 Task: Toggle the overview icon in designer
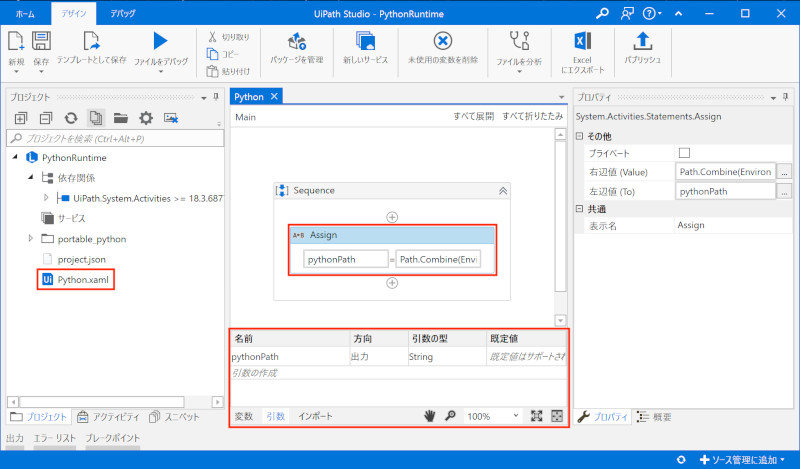(557, 416)
